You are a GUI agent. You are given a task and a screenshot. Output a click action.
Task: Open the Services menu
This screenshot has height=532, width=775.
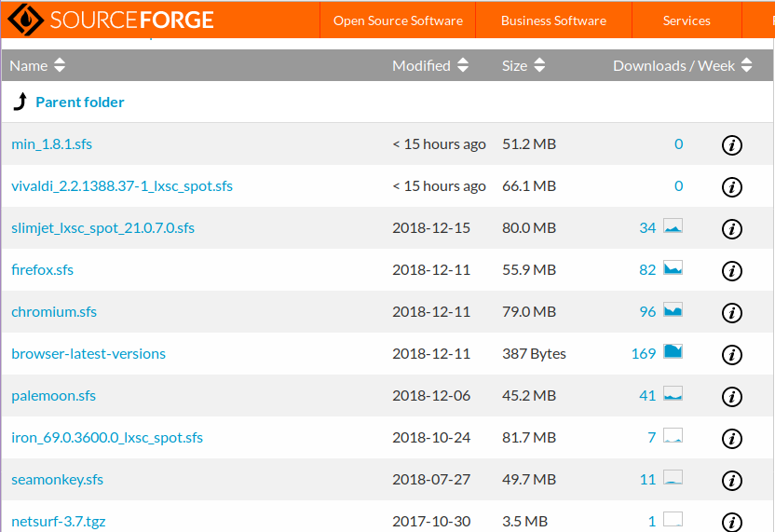(x=687, y=20)
